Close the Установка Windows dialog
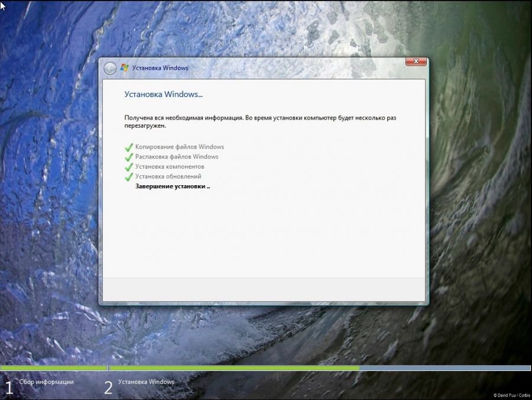The width and height of the screenshot is (532, 400). pos(416,62)
